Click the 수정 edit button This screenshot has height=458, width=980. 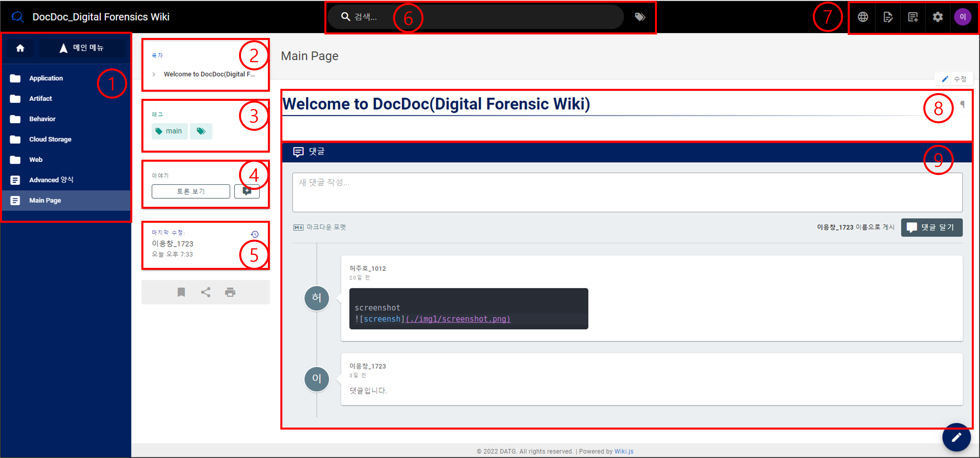click(954, 79)
